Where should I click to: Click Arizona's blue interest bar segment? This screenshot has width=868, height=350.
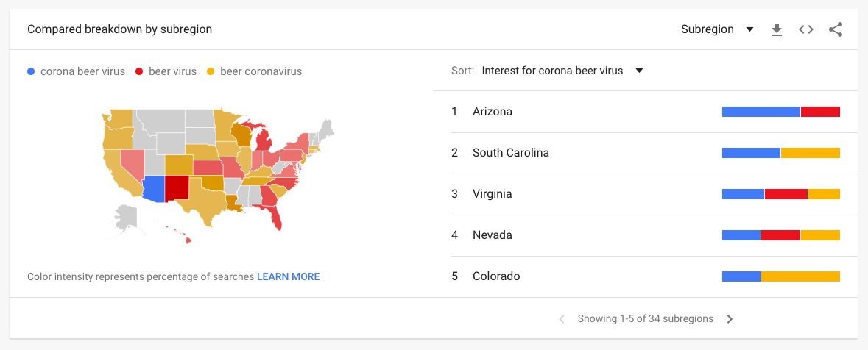pyautogui.click(x=761, y=112)
